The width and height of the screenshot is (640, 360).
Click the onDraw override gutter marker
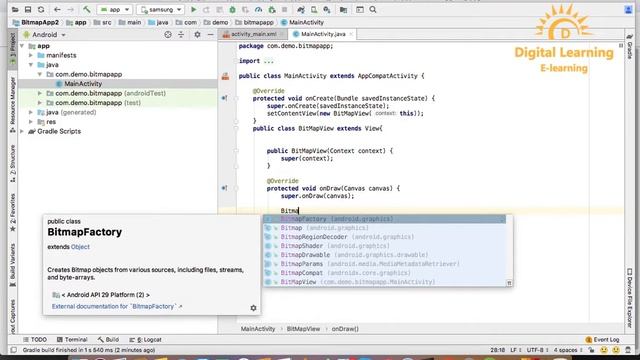coord(224,188)
